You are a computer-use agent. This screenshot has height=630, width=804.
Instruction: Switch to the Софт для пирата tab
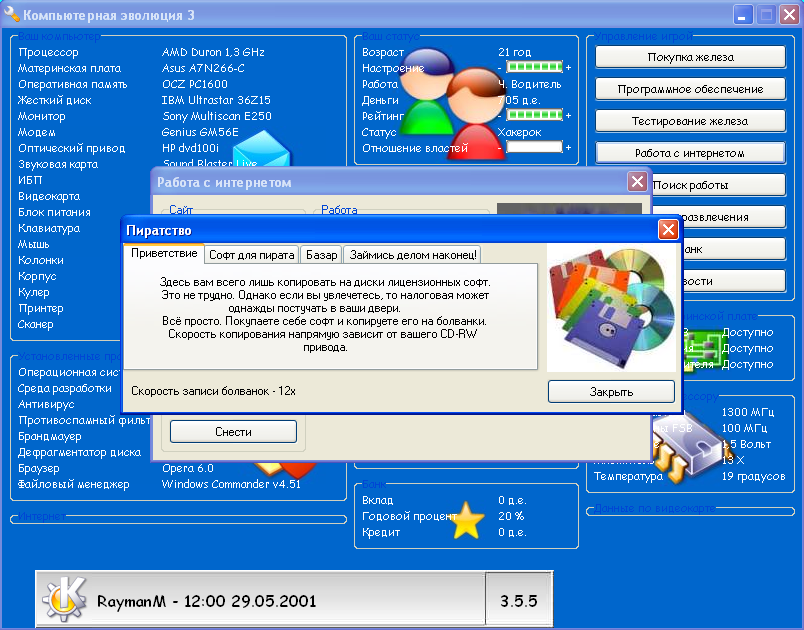click(x=252, y=255)
